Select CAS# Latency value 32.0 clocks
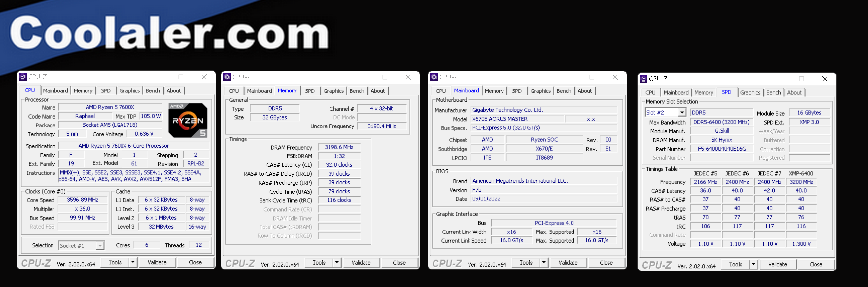Screen dimensions: 868x287 coord(339,165)
